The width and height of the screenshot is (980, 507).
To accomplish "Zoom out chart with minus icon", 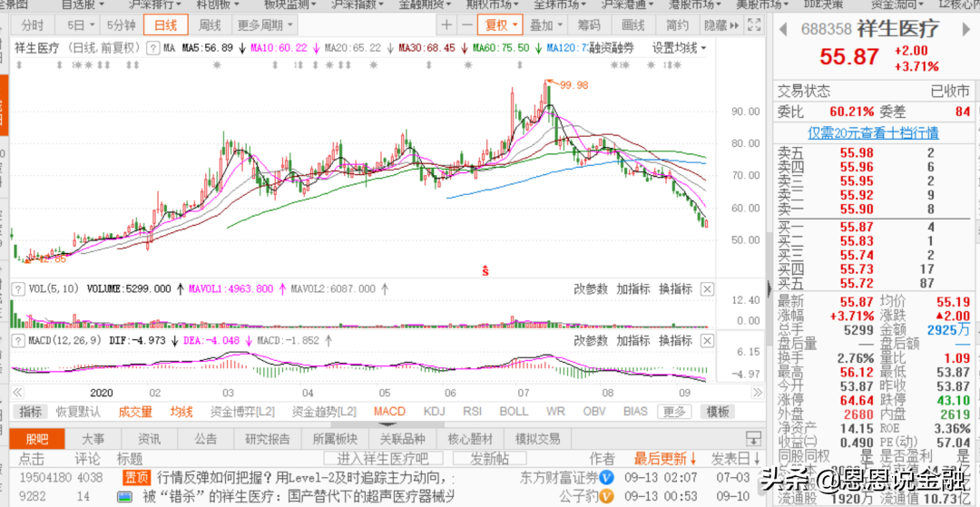I will [467, 25].
